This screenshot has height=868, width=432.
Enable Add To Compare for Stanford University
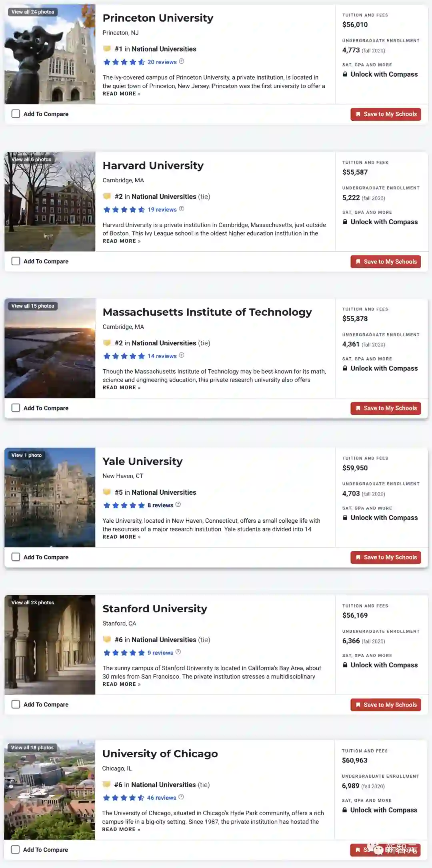pos(16,704)
